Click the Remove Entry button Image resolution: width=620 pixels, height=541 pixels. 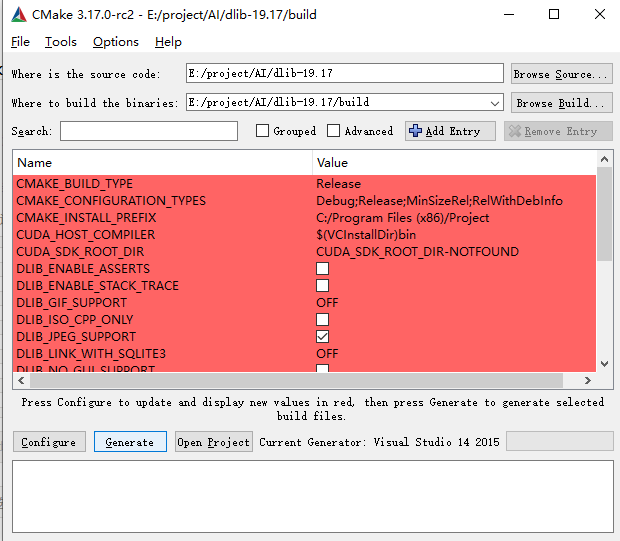click(558, 131)
